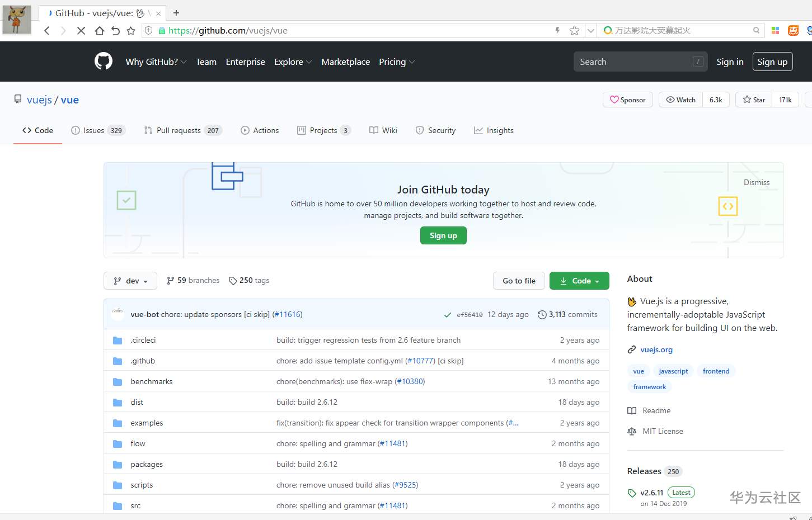Image resolution: width=812 pixels, height=520 pixels.
Task: Open Enterprise in top navigation
Action: pos(245,62)
